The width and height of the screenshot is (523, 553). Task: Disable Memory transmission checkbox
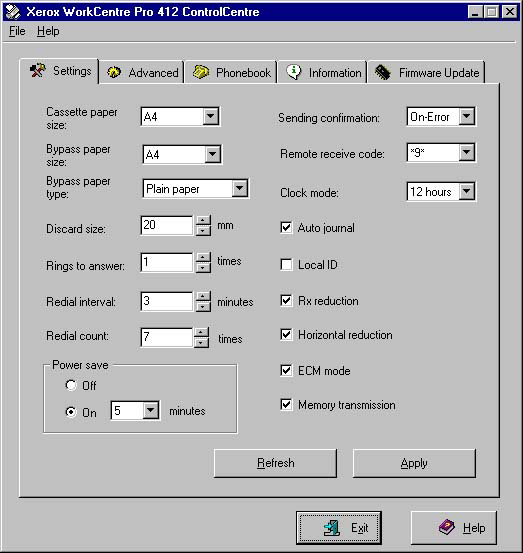(286, 405)
